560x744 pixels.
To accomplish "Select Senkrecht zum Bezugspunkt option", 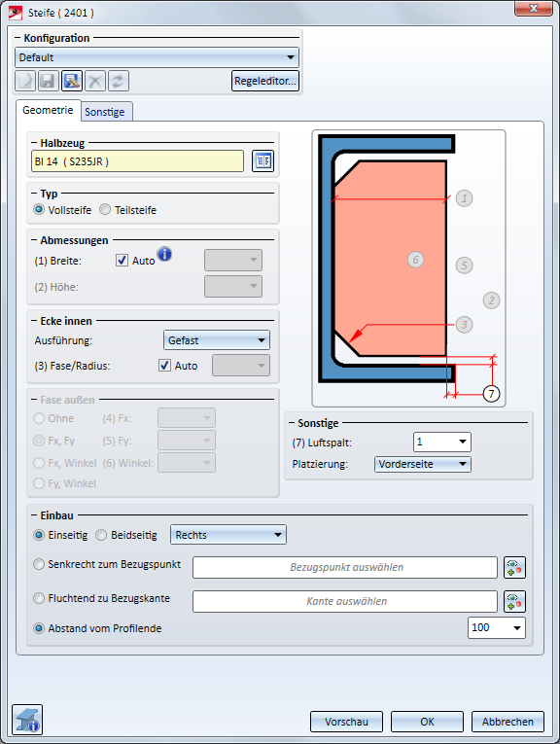I will coord(39,565).
